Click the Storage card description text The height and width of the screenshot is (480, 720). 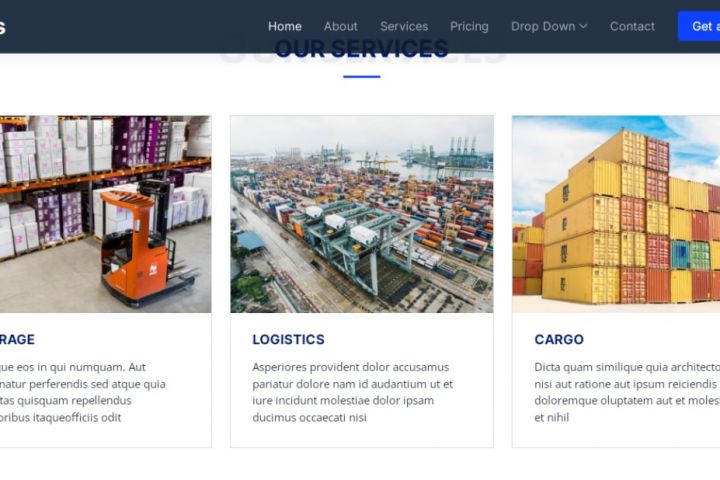click(x=83, y=392)
